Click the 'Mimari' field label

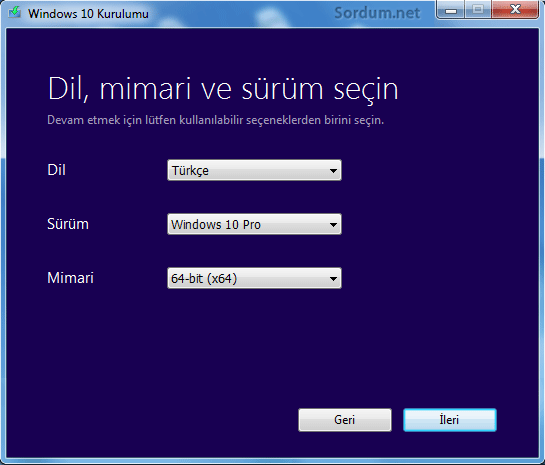pos(70,278)
